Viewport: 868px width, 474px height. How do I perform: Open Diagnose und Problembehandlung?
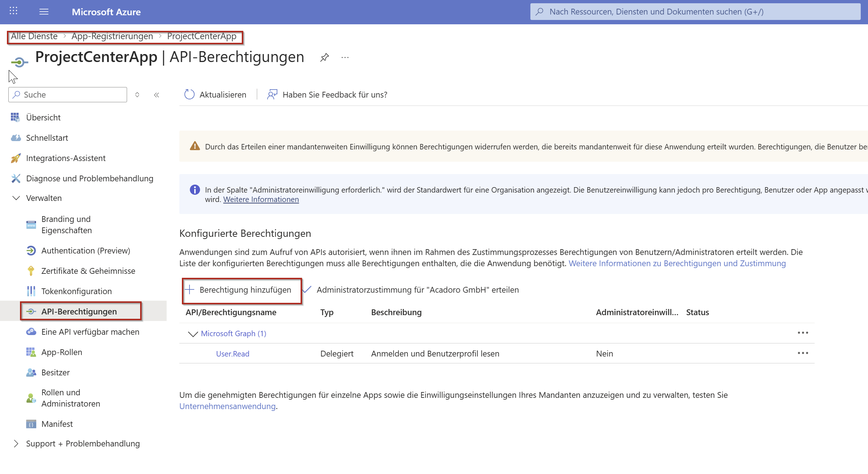coord(90,178)
